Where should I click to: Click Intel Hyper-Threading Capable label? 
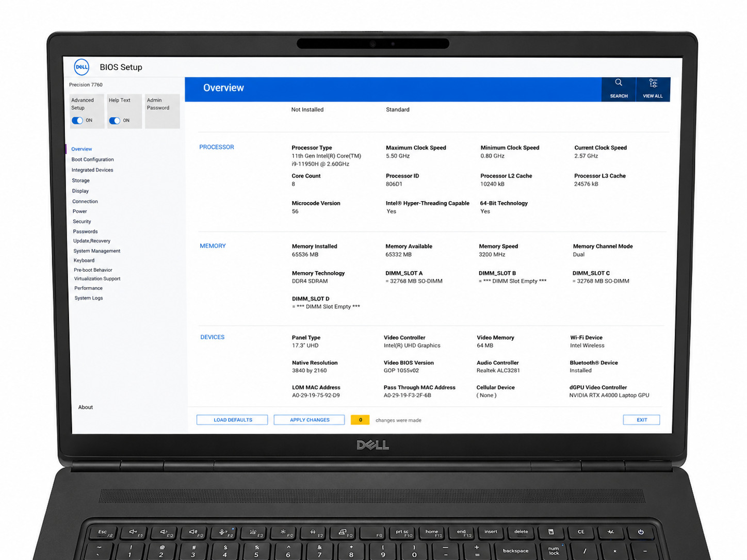(428, 203)
